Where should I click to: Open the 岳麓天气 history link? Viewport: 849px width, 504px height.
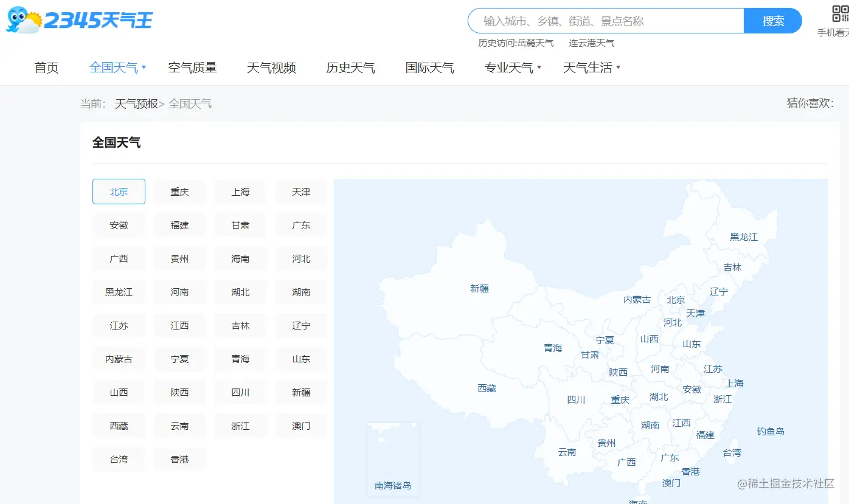coord(535,43)
